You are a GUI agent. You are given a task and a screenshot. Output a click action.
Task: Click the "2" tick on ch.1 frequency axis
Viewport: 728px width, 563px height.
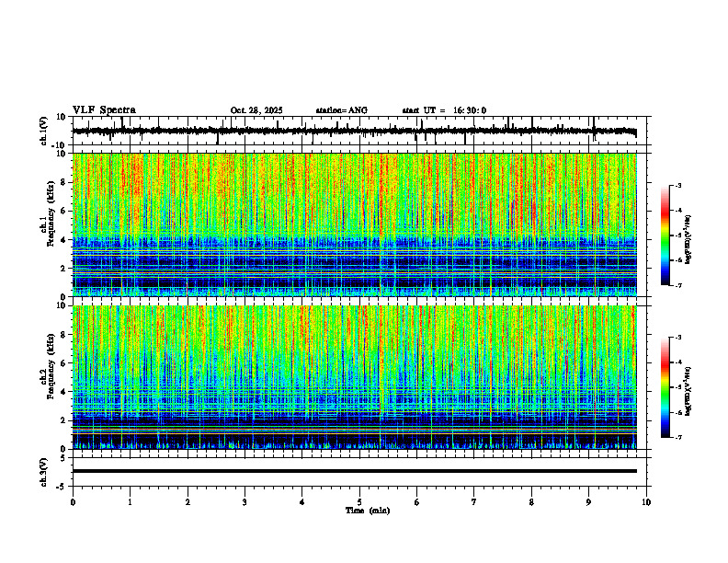click(x=64, y=269)
